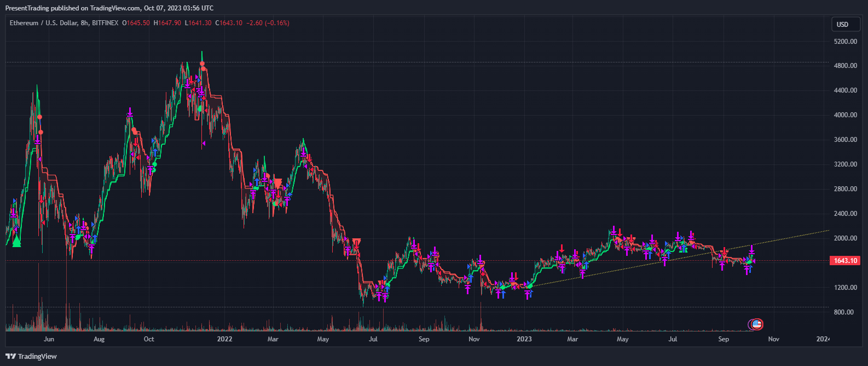Click the Mar label right after 2023
Viewport: 868px width, 366px height.
click(x=572, y=339)
